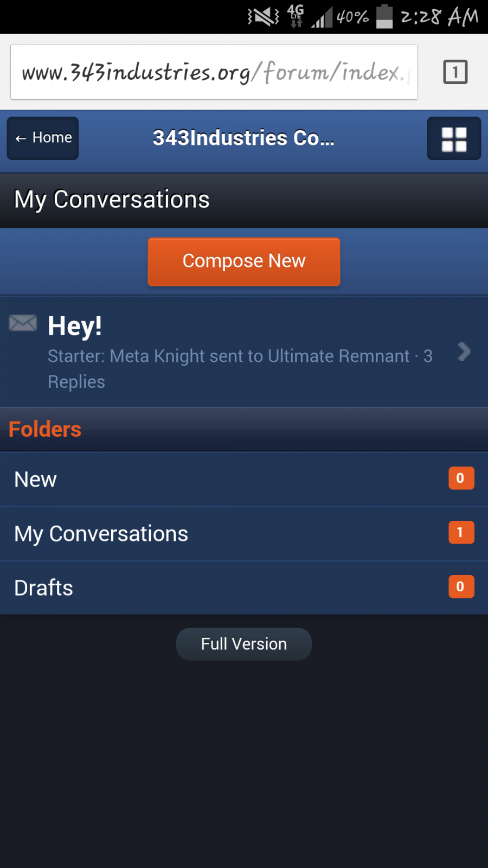
Task: Open the Hey! conversation title
Action: pos(75,327)
